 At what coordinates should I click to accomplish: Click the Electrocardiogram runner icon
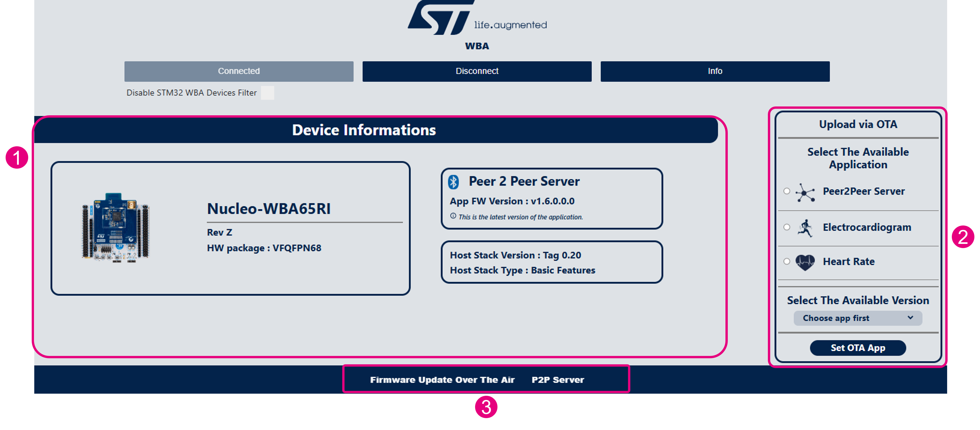[x=805, y=228]
